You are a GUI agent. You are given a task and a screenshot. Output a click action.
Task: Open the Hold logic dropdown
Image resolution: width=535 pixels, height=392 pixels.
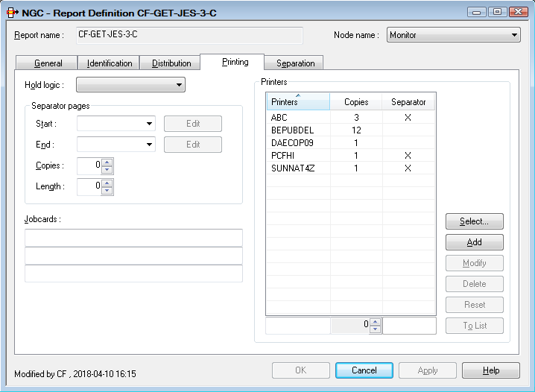(130, 85)
